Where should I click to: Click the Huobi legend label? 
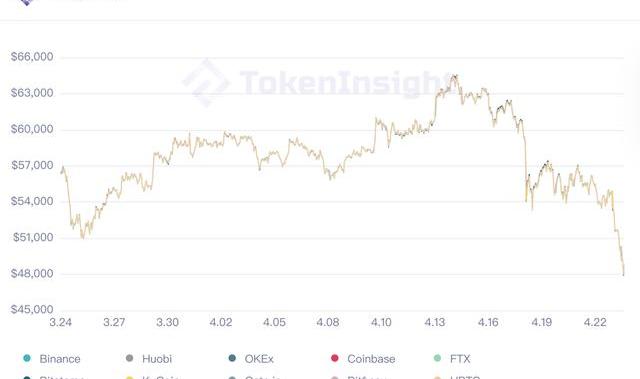(x=157, y=359)
